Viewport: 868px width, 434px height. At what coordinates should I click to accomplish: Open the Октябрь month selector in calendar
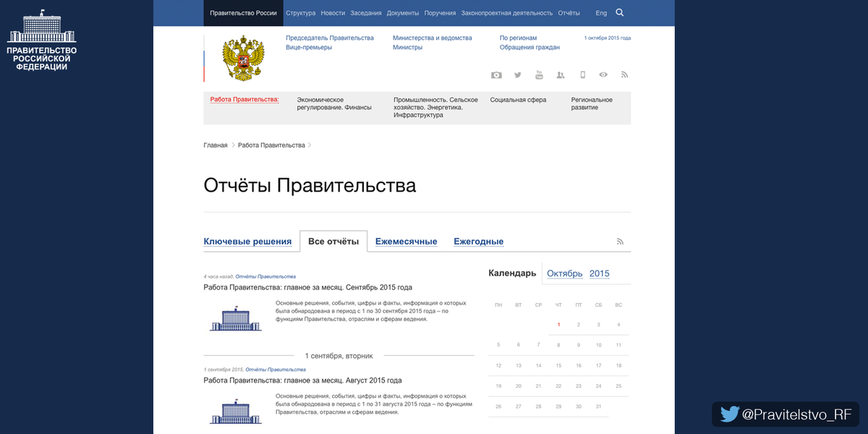pyautogui.click(x=565, y=273)
